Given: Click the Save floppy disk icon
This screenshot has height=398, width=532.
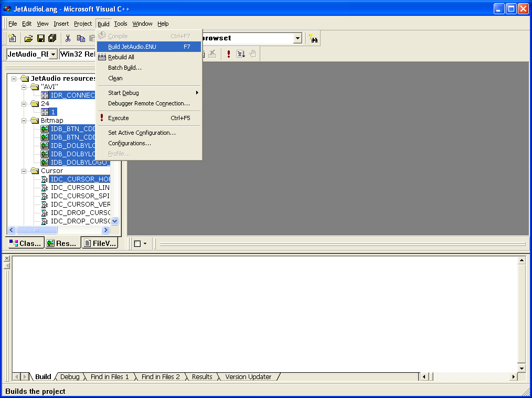Looking at the screenshot, I should tap(41, 38).
